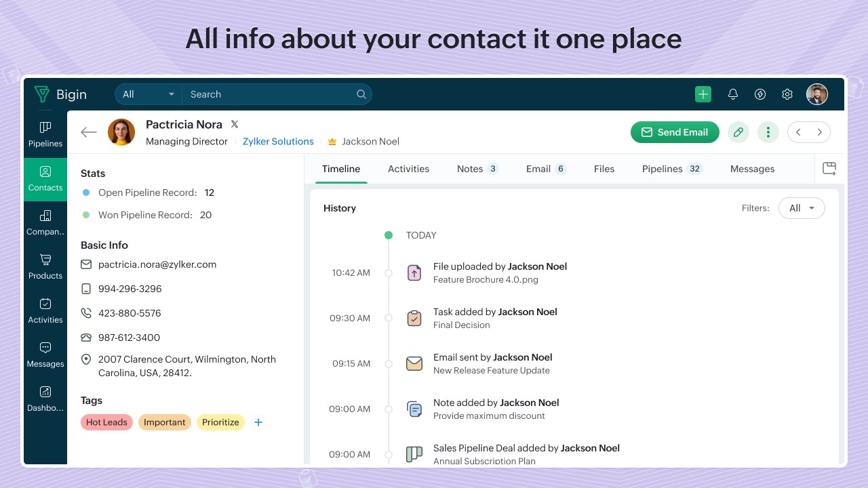The image size is (868, 488).
Task: Open the three-dot more options menu
Action: [x=768, y=132]
